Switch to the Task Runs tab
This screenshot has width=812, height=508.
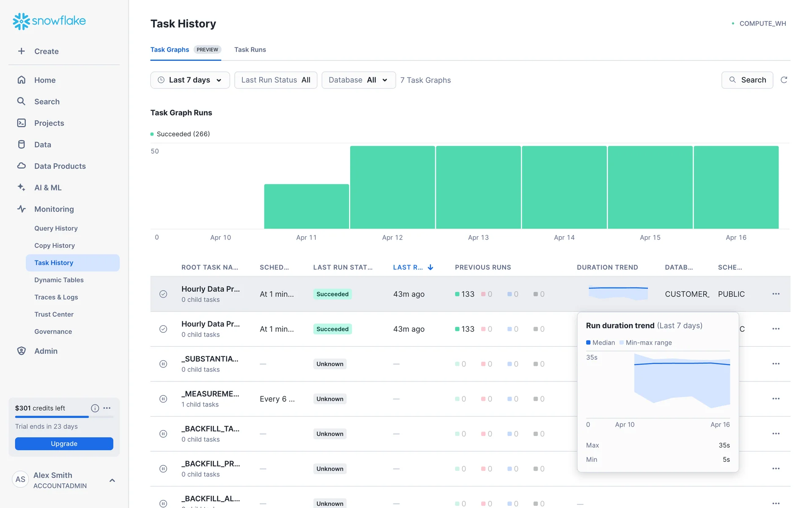[250, 50]
